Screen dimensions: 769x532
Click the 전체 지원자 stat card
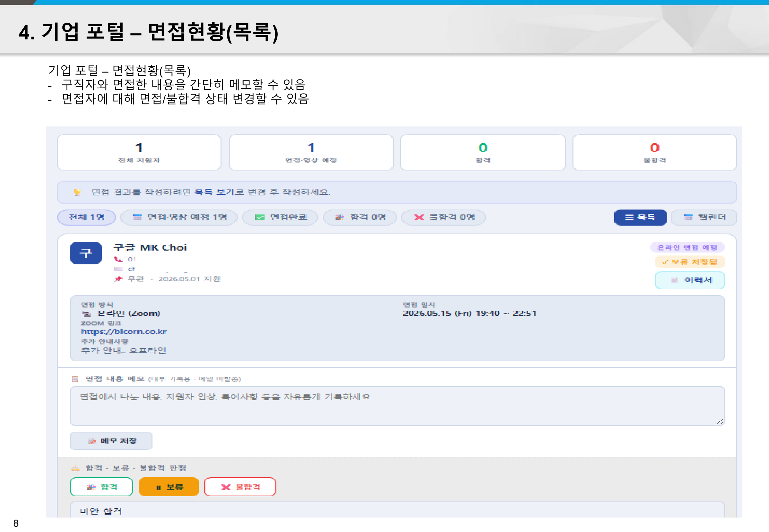pos(139,153)
